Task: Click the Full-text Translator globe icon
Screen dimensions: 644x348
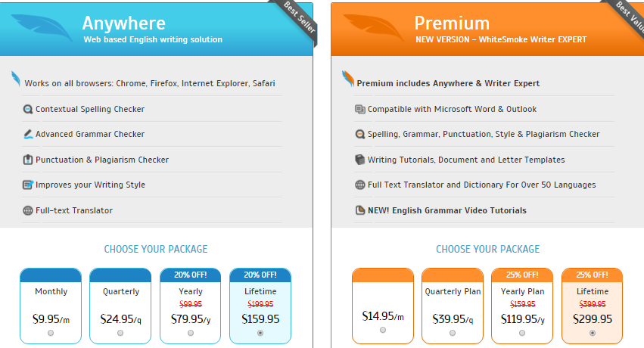Action: pyautogui.click(x=28, y=210)
